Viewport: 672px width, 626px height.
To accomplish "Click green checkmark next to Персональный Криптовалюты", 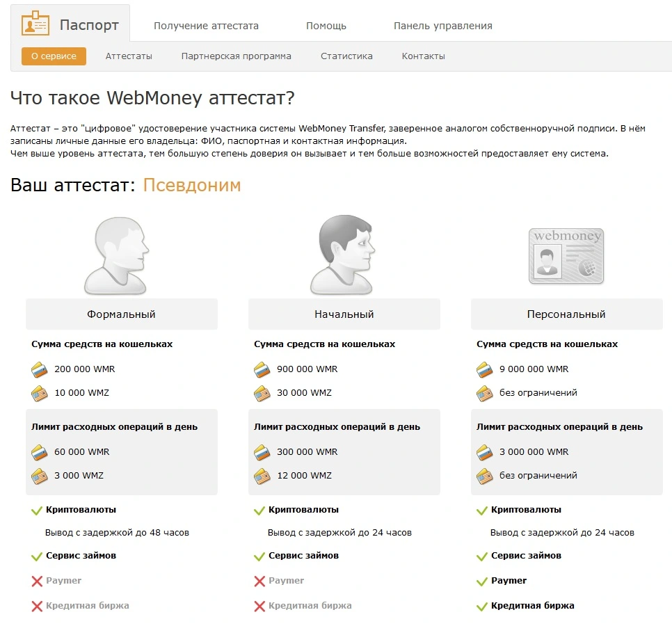I will (482, 511).
